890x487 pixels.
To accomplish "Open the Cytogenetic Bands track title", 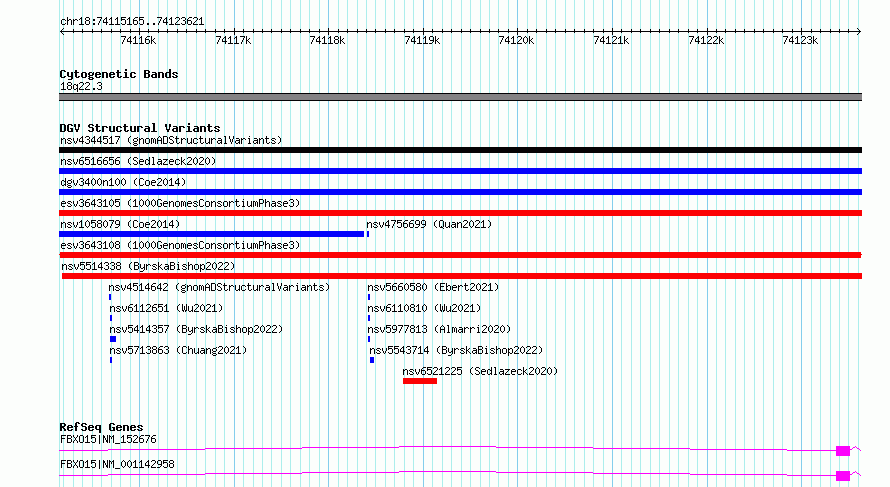I will 119,74.
